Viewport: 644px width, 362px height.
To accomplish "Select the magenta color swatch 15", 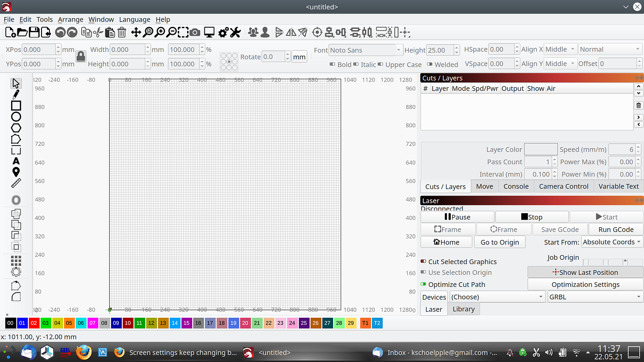I will coord(187,323).
